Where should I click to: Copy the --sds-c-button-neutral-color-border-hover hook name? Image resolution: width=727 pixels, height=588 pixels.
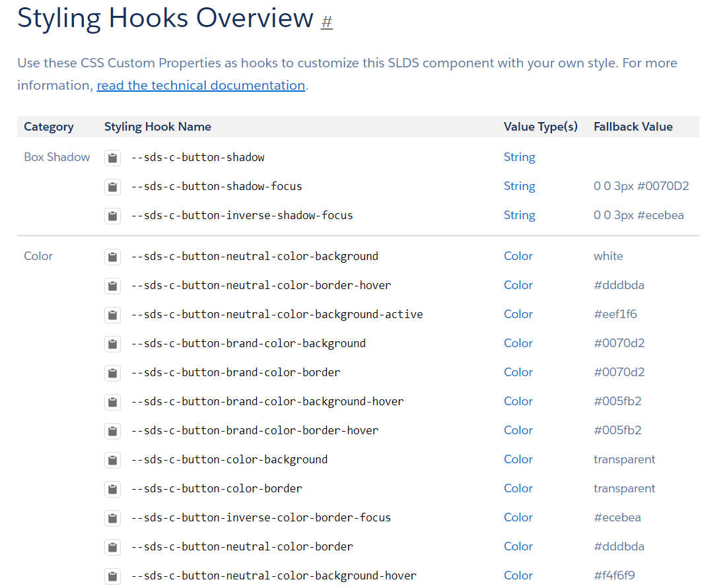pos(112,286)
